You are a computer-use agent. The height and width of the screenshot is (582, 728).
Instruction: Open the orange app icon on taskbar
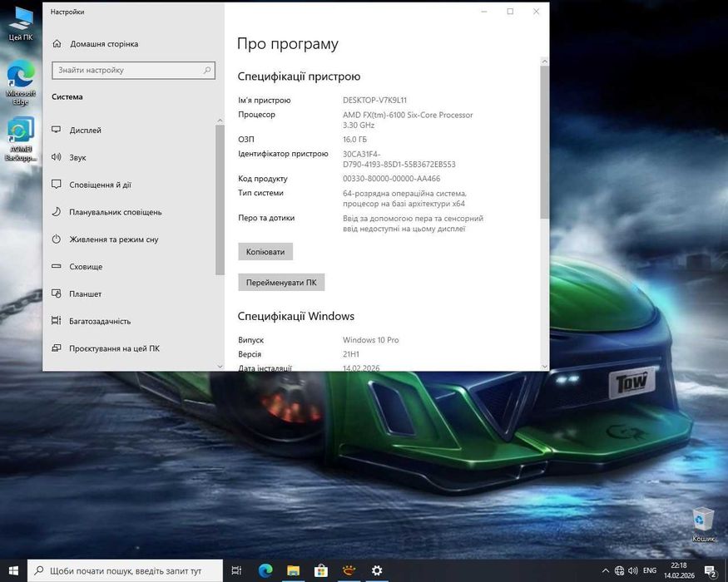tap(349, 570)
